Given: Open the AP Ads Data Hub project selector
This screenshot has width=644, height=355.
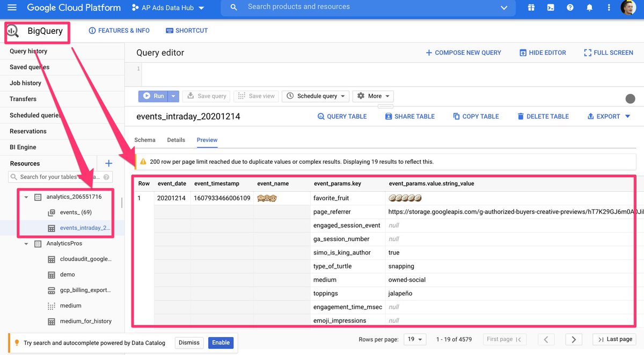Looking at the screenshot, I should click(168, 8).
